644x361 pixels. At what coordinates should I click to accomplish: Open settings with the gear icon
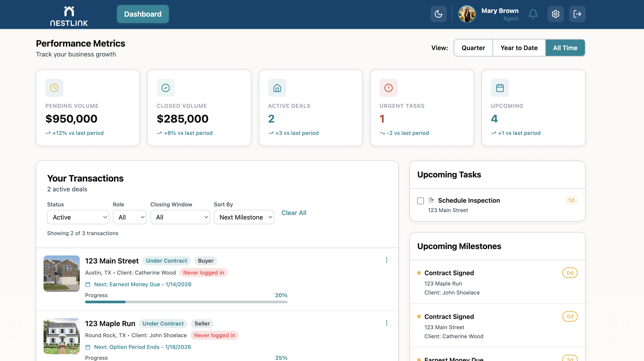(555, 14)
